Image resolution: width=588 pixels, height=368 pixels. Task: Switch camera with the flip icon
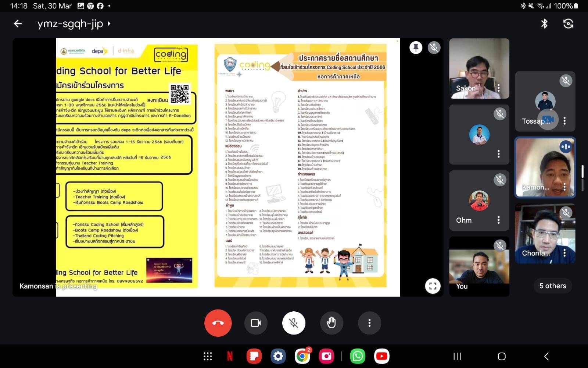(x=568, y=24)
